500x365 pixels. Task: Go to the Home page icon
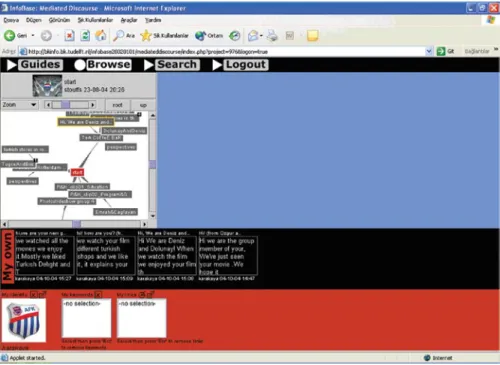[101, 35]
